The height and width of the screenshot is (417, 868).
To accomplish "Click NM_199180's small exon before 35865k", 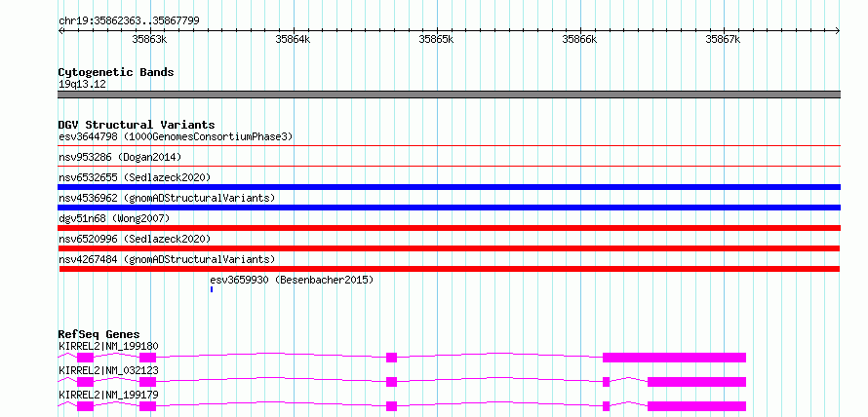I will [x=391, y=358].
